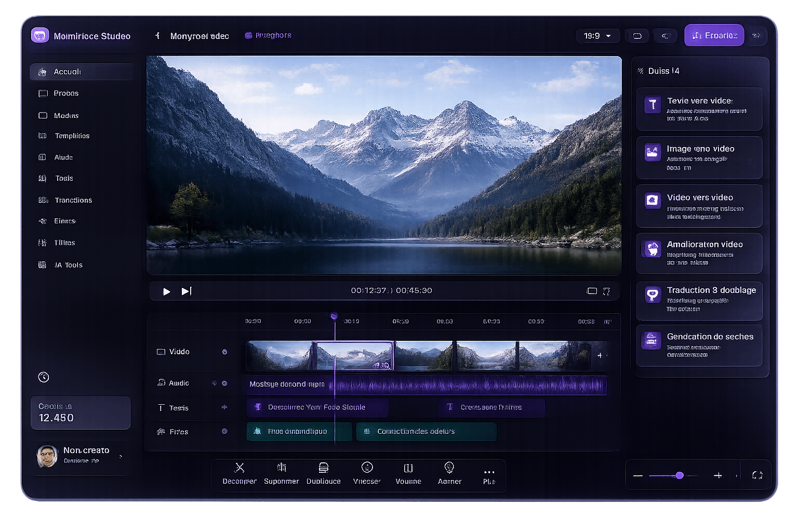Open the Accuali sidebar item
Viewport: 798px width, 532px height.
coord(82,72)
